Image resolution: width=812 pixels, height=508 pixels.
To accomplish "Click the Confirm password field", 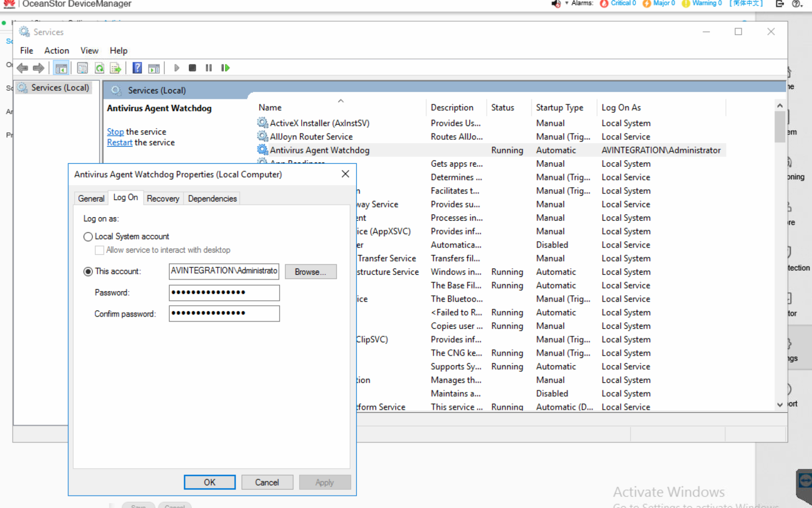I will pos(224,314).
